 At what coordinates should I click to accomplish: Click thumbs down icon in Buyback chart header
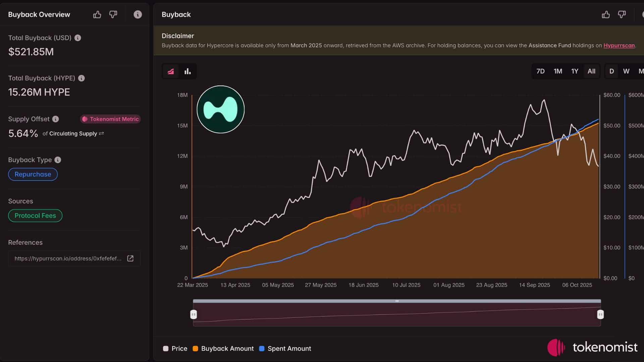pyautogui.click(x=622, y=14)
